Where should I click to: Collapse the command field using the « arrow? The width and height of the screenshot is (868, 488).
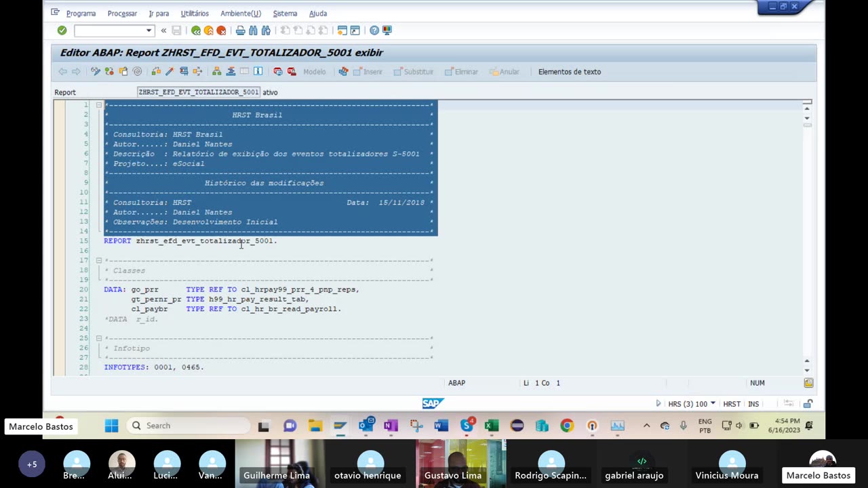163,30
